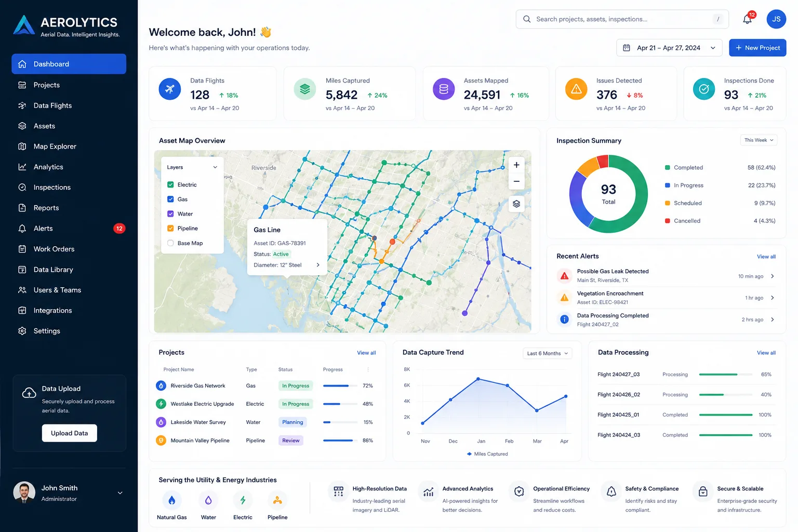Viewport: 798px width, 532px height.
Task: Click the Electric industry bolt icon
Action: coord(243,500)
